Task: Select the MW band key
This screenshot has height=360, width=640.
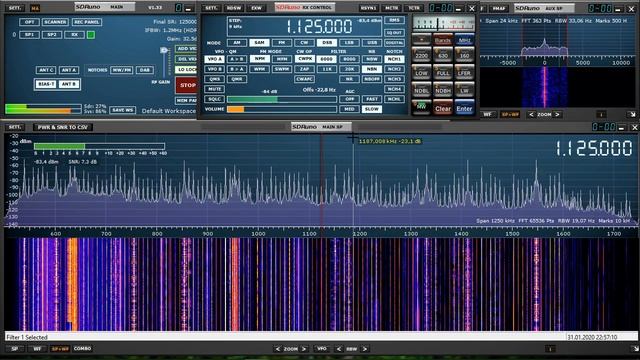Action: pos(421,107)
